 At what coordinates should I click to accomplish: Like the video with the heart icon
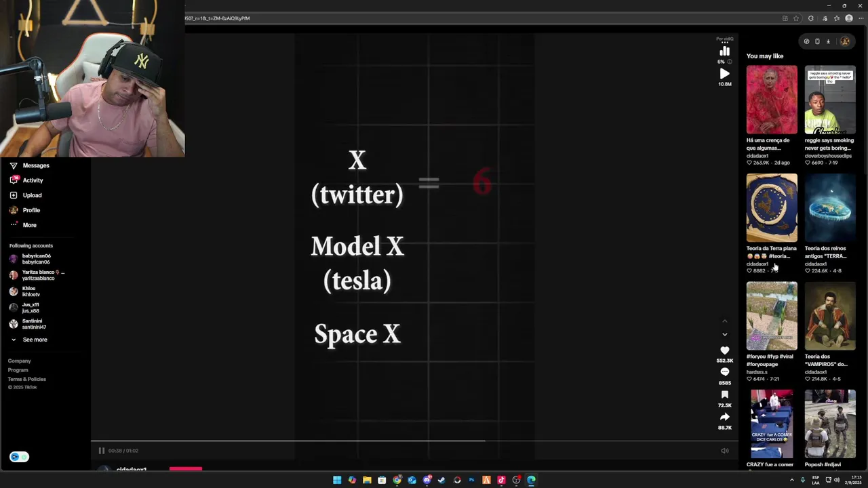tap(724, 350)
